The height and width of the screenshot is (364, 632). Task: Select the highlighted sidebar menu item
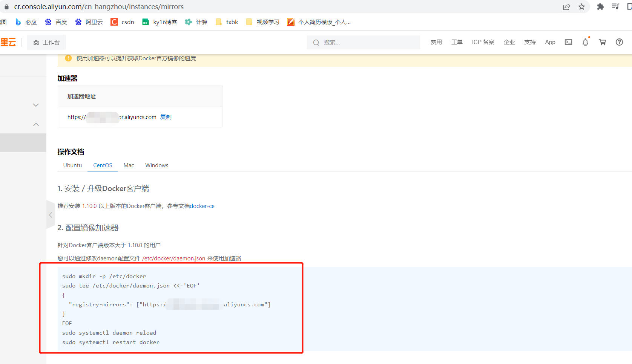pyautogui.click(x=23, y=143)
